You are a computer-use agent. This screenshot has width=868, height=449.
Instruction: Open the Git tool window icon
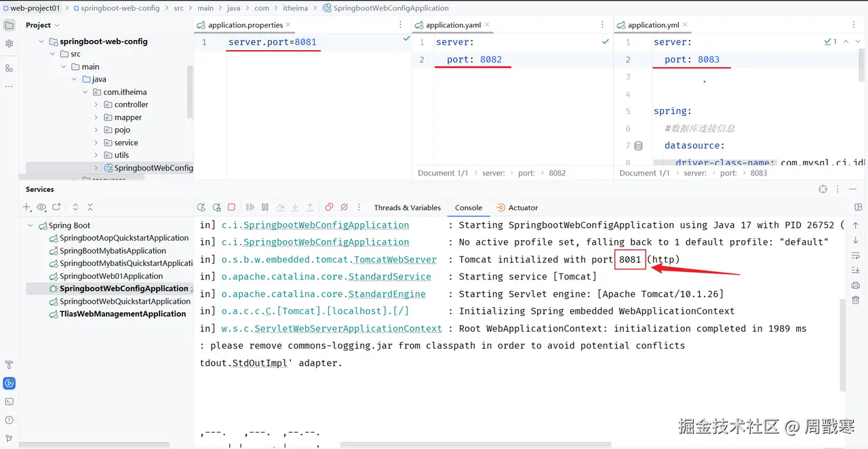(x=9, y=438)
